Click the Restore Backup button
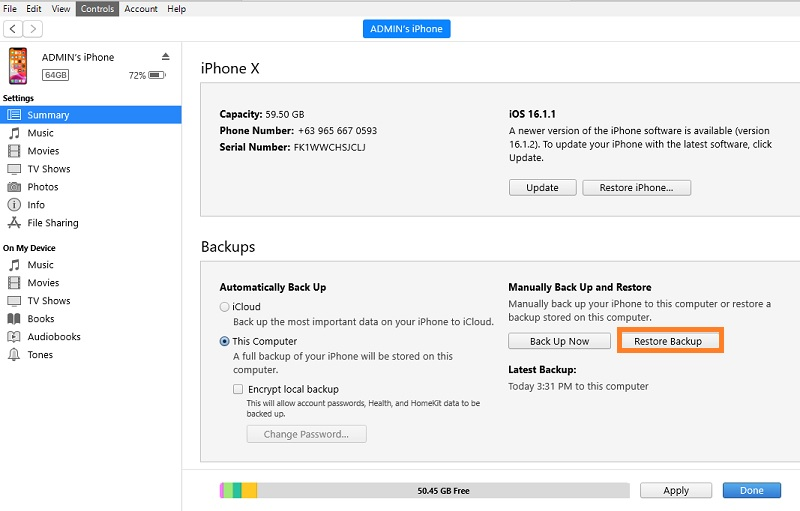Screen dimensions: 800x511 tap(668, 341)
